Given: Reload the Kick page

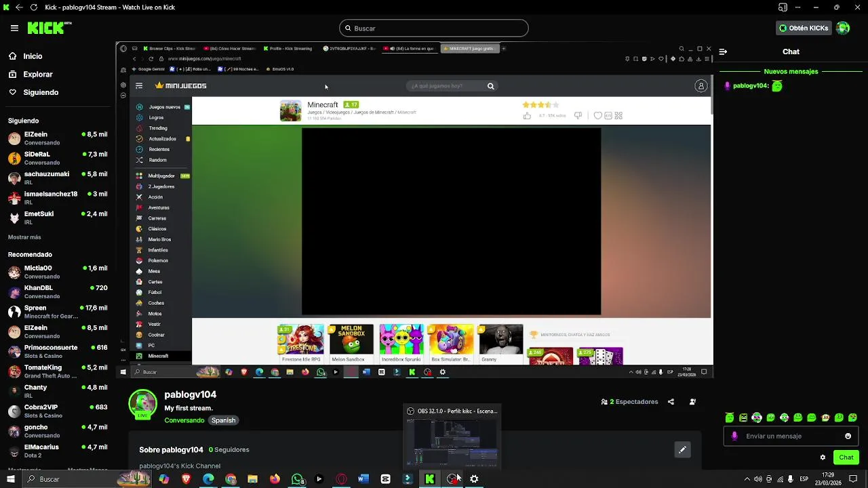Looking at the screenshot, I should 33,7.
